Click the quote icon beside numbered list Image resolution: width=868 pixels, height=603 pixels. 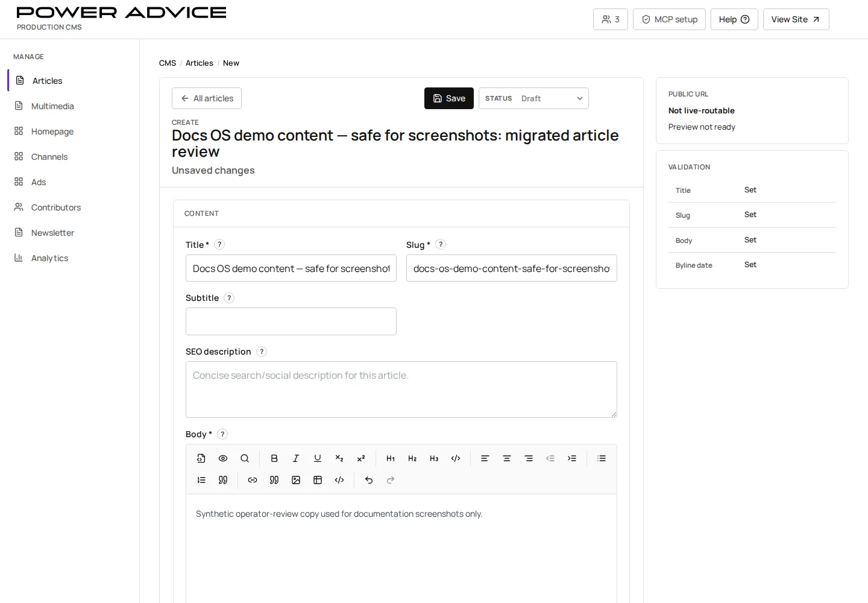tap(223, 480)
